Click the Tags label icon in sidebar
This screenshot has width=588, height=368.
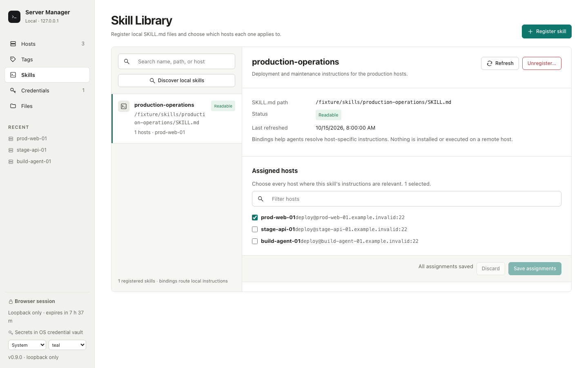[x=13, y=59]
